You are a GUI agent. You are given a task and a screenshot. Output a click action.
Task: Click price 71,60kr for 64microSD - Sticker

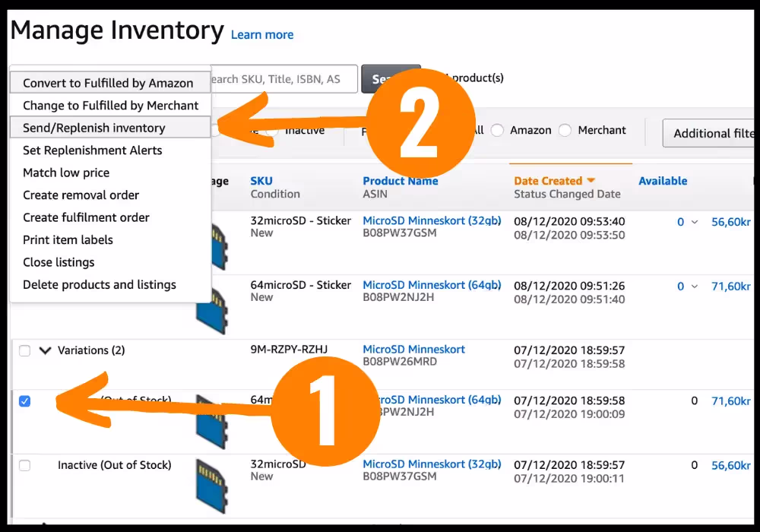click(x=730, y=287)
